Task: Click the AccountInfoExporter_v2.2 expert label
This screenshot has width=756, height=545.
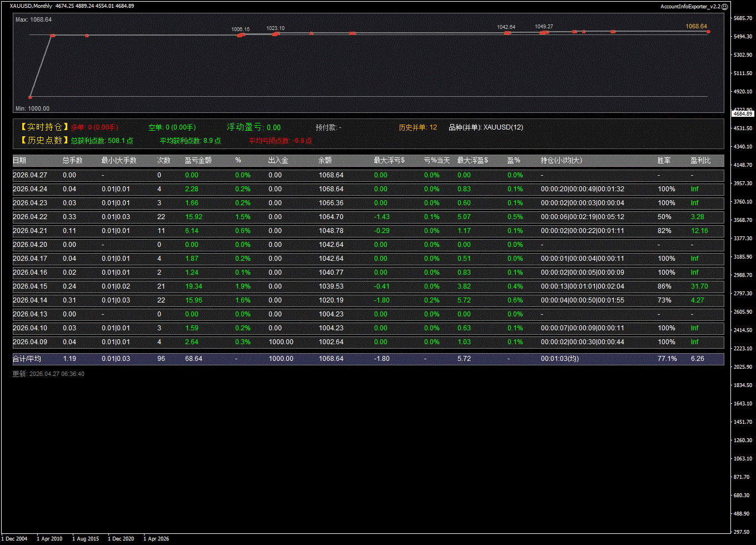Action: tap(690, 6)
